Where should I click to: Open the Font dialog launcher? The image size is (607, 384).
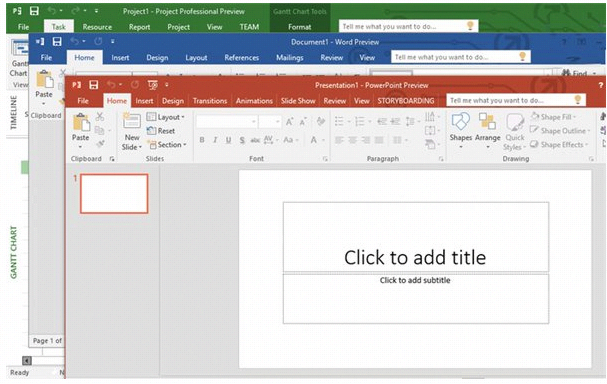click(x=325, y=159)
